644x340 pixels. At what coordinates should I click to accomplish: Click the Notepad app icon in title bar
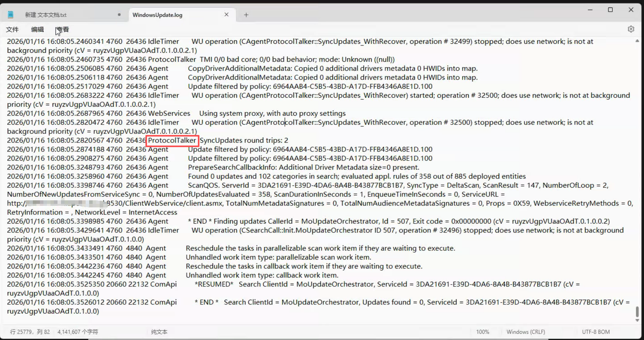coord(11,14)
